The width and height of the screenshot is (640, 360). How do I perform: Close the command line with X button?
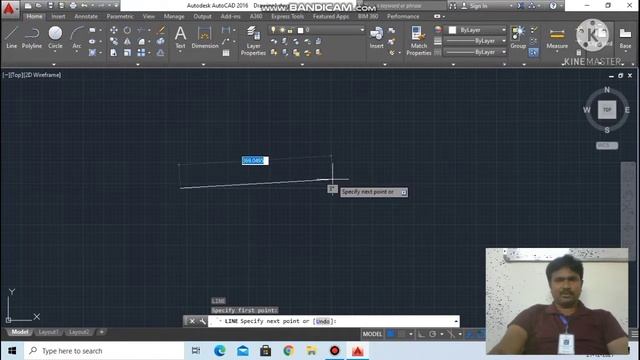click(x=192, y=321)
